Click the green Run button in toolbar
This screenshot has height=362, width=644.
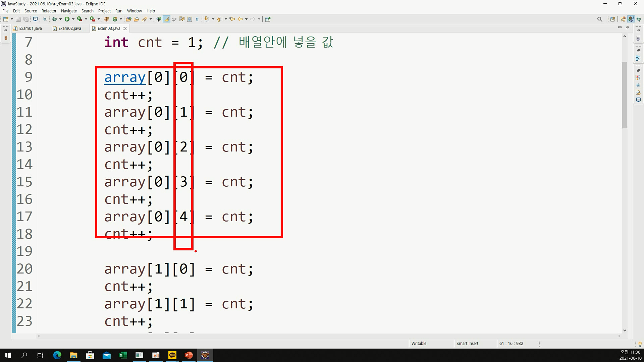coord(67,19)
